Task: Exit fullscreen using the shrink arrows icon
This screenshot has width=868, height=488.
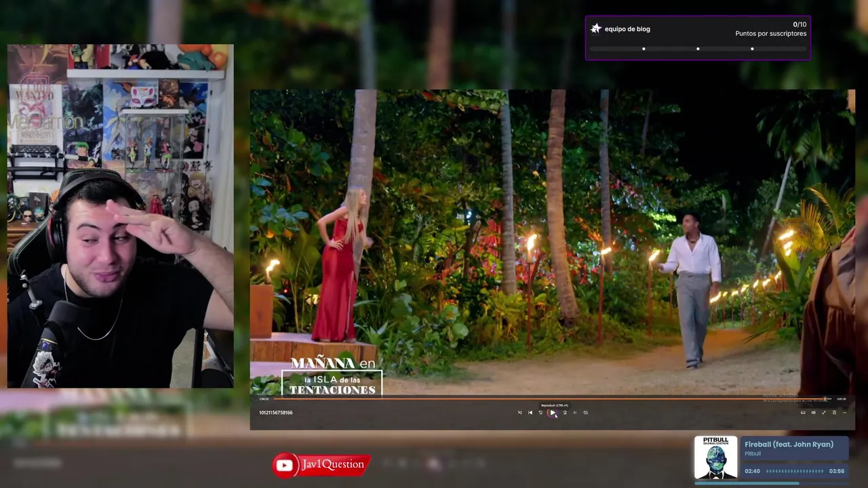Action: 824,413
